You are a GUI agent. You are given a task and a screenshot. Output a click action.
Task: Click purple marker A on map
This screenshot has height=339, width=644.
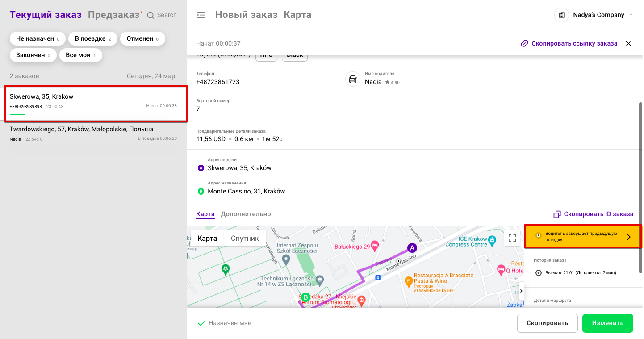(x=412, y=247)
